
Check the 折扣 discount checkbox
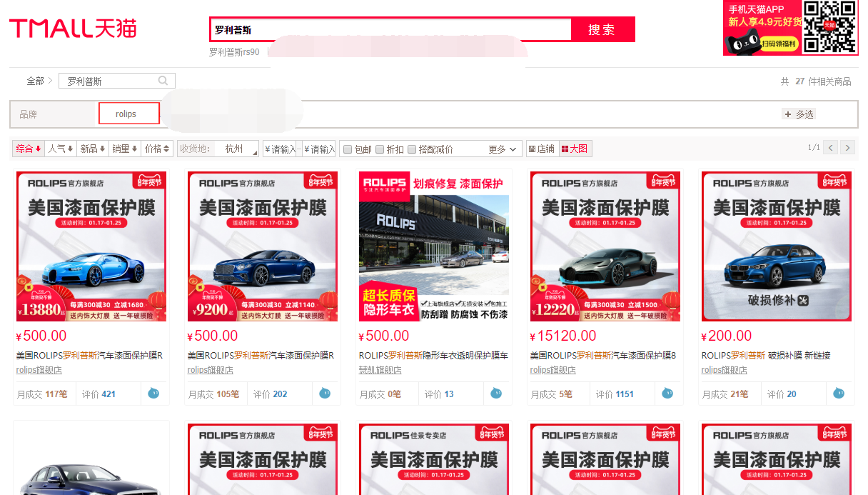point(380,149)
